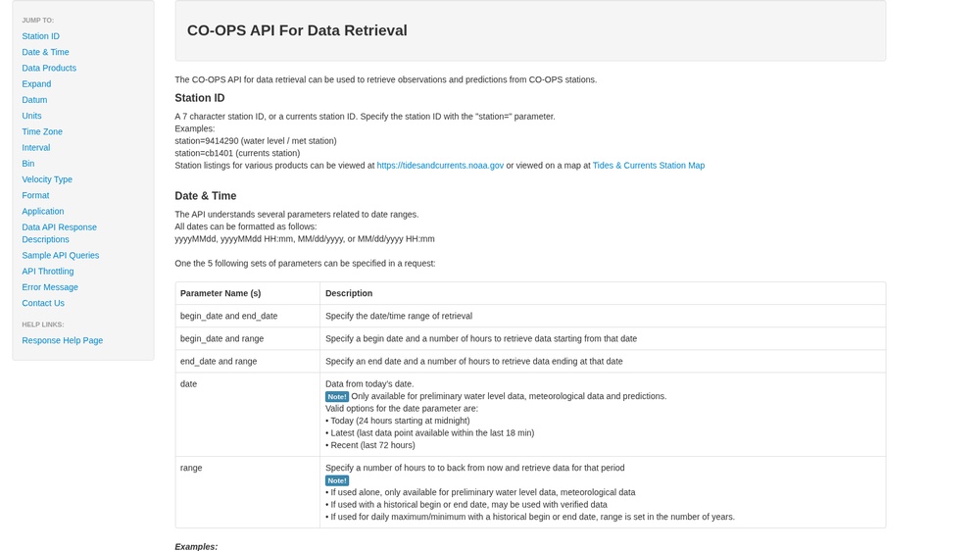This screenshot has height=551, width=980.
Task: Click 'station=cb1401 (currents station)' example text
Action: coord(237,153)
